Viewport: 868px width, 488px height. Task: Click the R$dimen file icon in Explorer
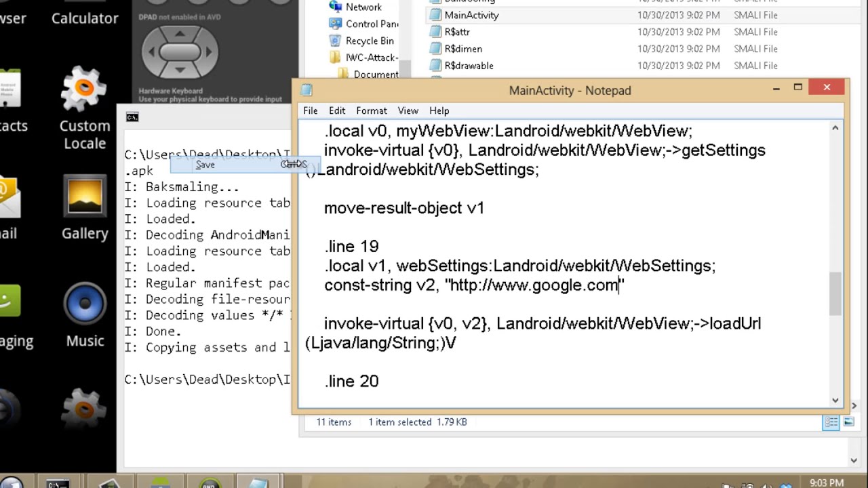[435, 49]
